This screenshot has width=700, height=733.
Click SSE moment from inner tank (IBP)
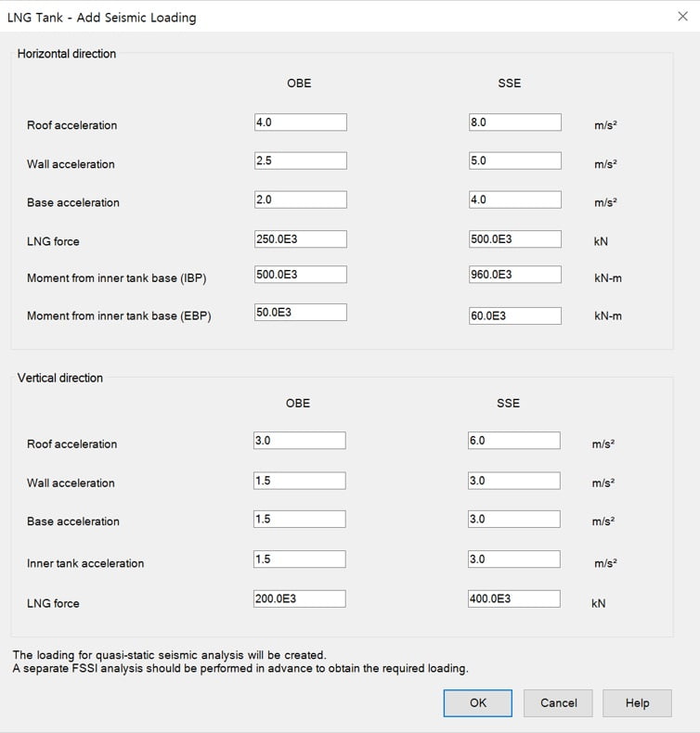point(515,275)
